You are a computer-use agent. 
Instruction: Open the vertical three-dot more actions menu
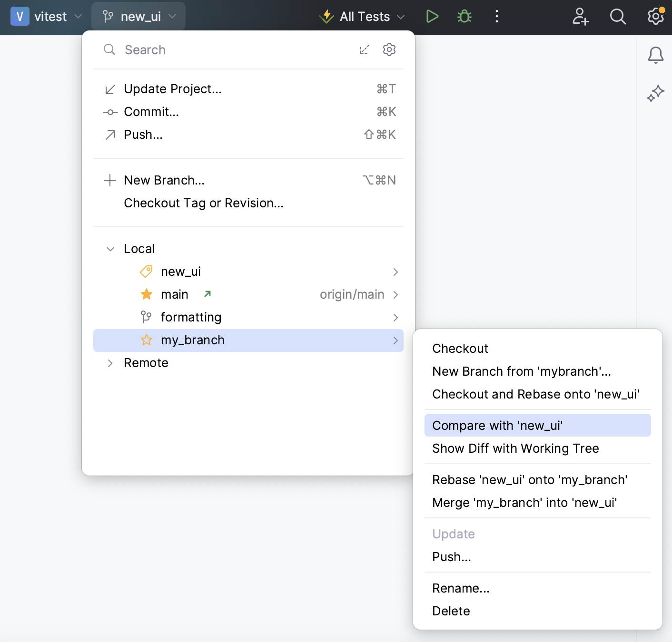496,17
